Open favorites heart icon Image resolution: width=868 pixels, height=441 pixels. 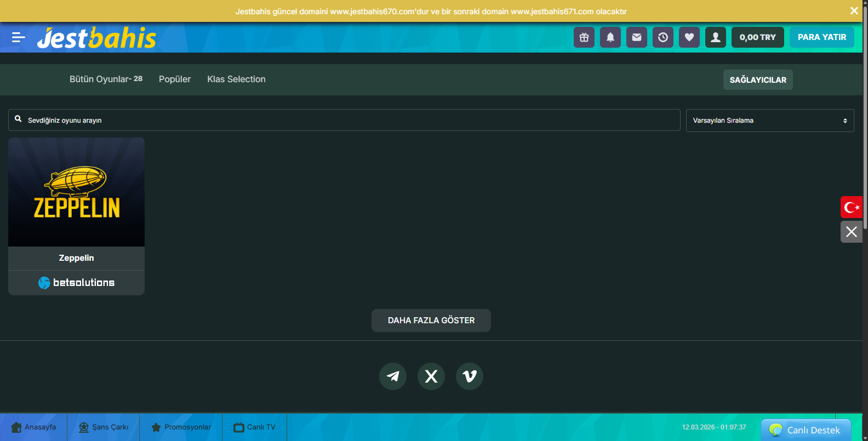[x=689, y=37]
